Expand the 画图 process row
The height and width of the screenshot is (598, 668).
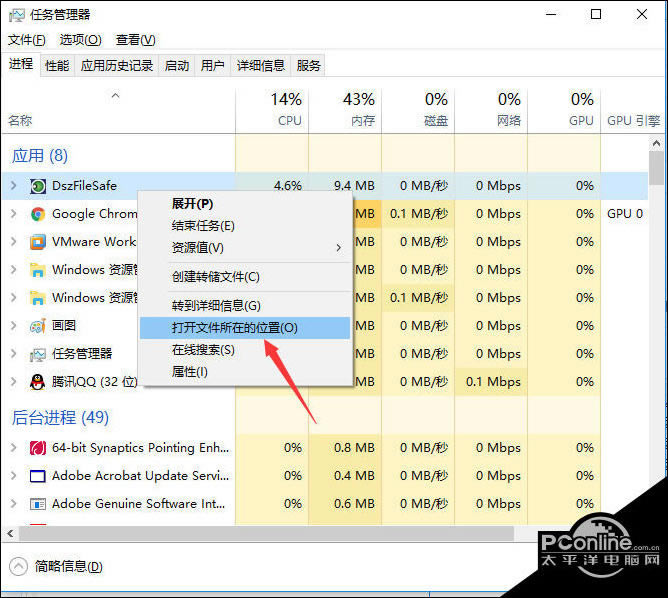tap(14, 326)
